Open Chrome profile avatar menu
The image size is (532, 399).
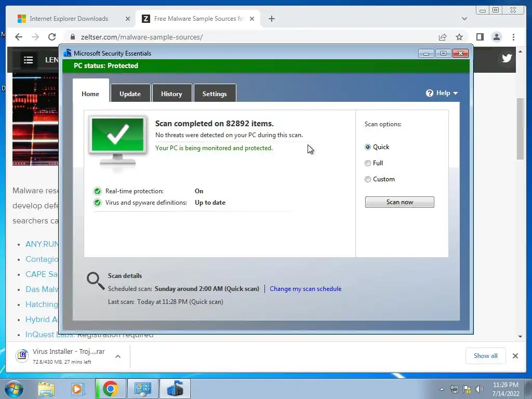point(496,37)
